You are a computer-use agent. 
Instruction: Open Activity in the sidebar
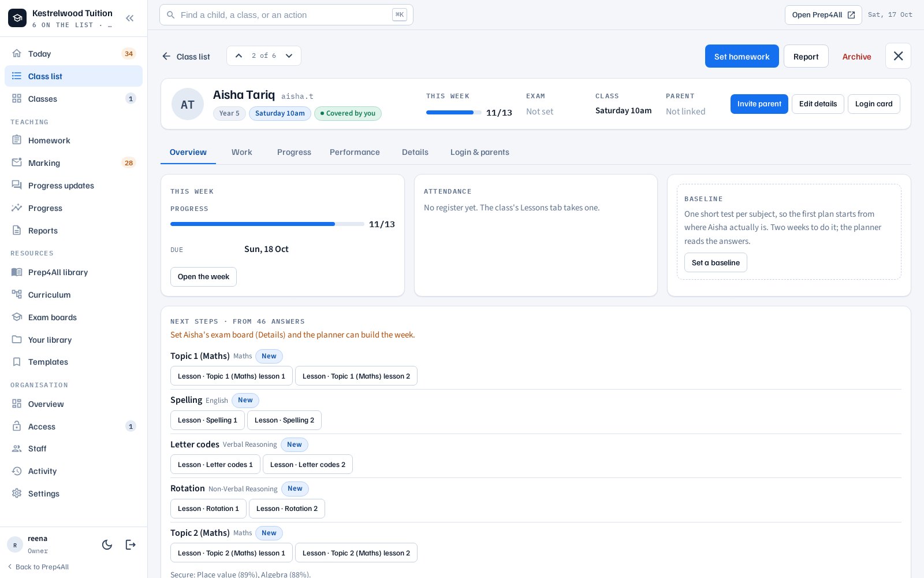tap(73, 471)
